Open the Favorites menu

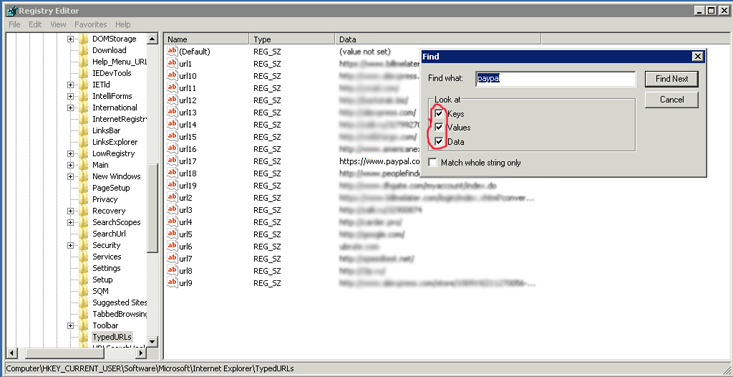click(x=91, y=24)
